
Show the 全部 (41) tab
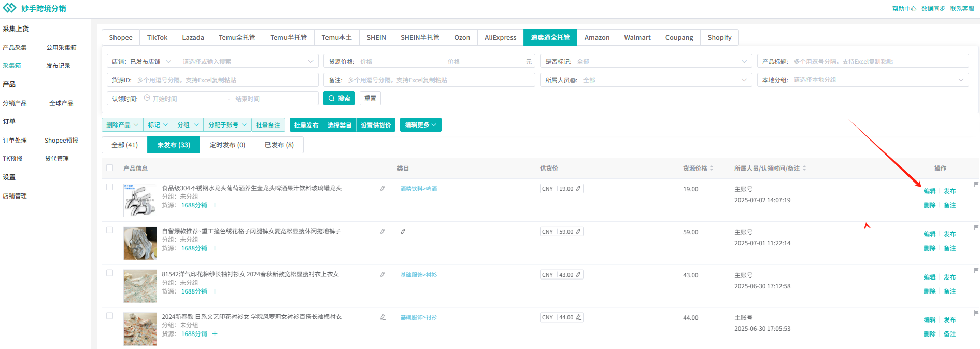(x=125, y=145)
